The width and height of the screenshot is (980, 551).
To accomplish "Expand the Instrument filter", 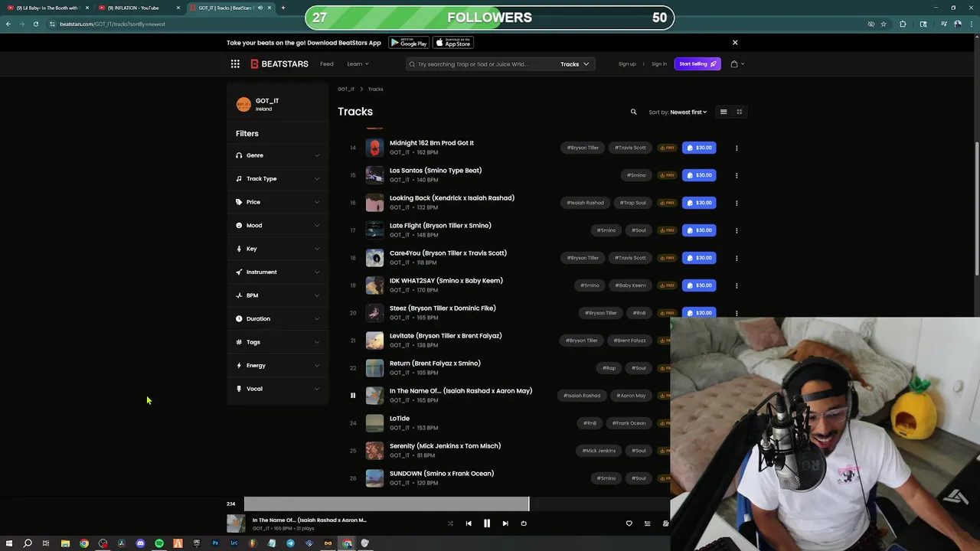I will tap(278, 272).
